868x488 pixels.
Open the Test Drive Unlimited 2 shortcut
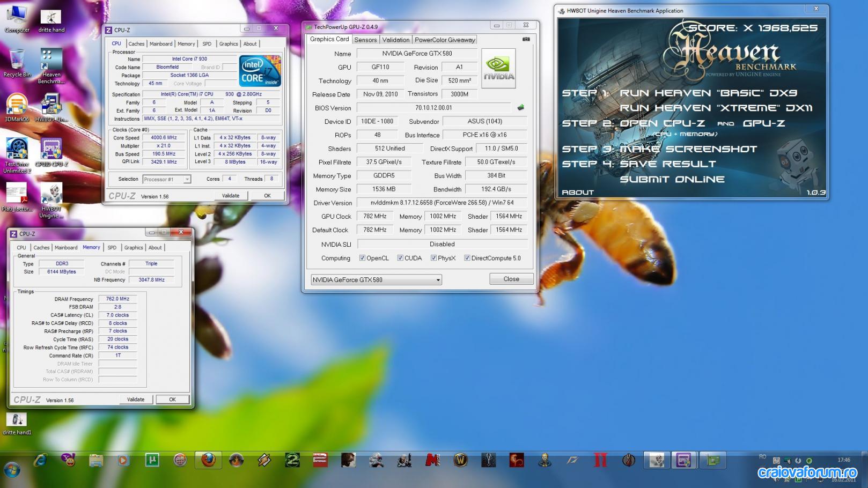[17, 156]
